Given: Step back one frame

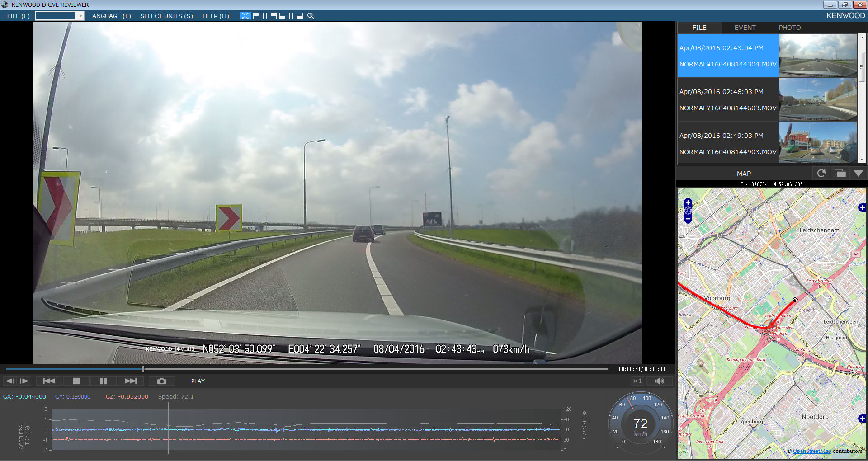Looking at the screenshot, I should (10, 381).
